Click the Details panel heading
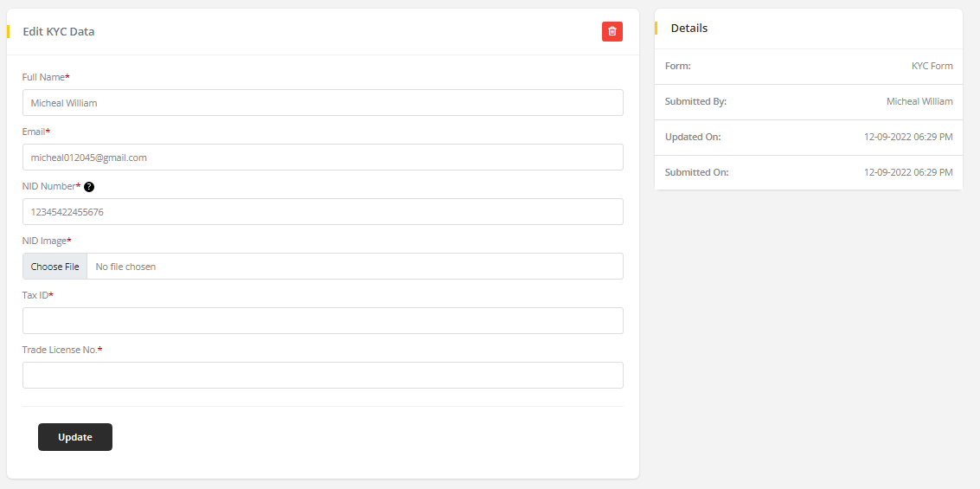The height and width of the screenshot is (489, 980). [x=689, y=29]
